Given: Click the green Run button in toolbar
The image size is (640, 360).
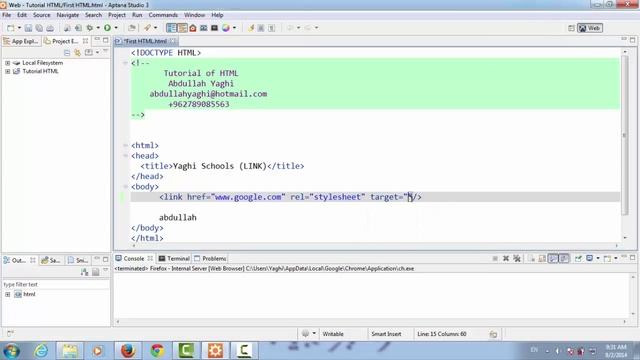Looking at the screenshot, I should [x=107, y=28].
